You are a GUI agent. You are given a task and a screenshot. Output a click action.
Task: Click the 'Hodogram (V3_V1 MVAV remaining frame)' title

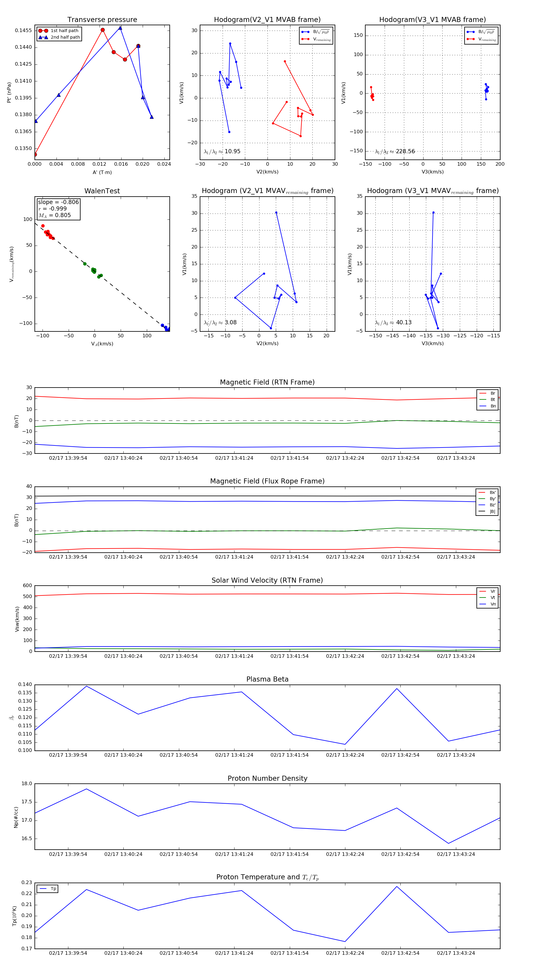tap(432, 191)
